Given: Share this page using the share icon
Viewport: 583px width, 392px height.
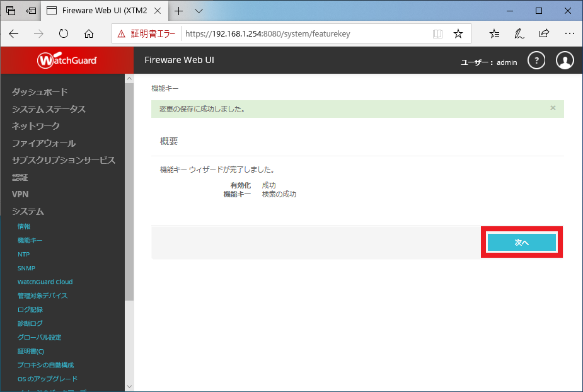Looking at the screenshot, I should (544, 33).
